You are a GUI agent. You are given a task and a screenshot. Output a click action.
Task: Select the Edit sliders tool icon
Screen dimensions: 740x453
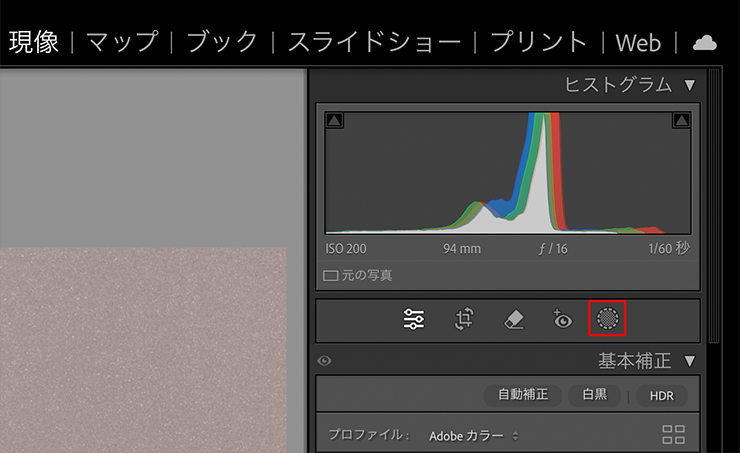tap(414, 319)
